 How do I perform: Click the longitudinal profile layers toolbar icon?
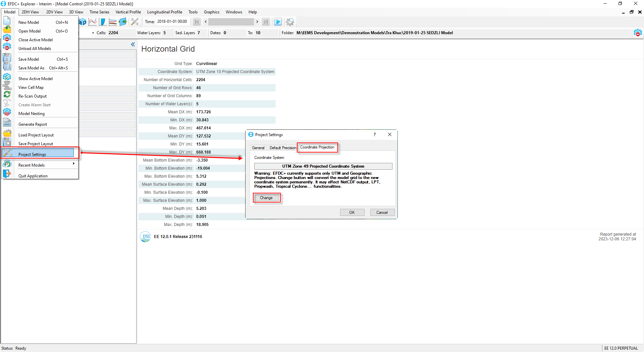(113, 22)
